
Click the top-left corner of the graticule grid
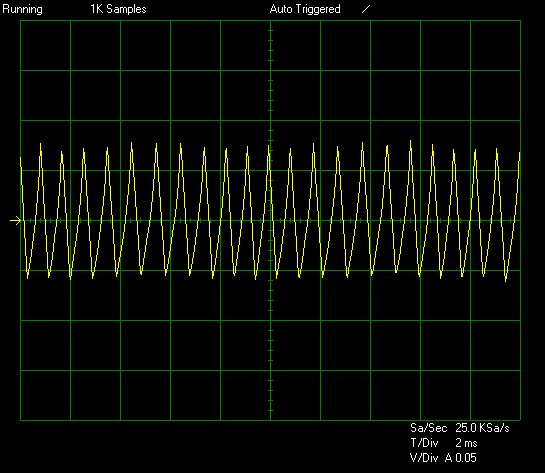coord(21,21)
